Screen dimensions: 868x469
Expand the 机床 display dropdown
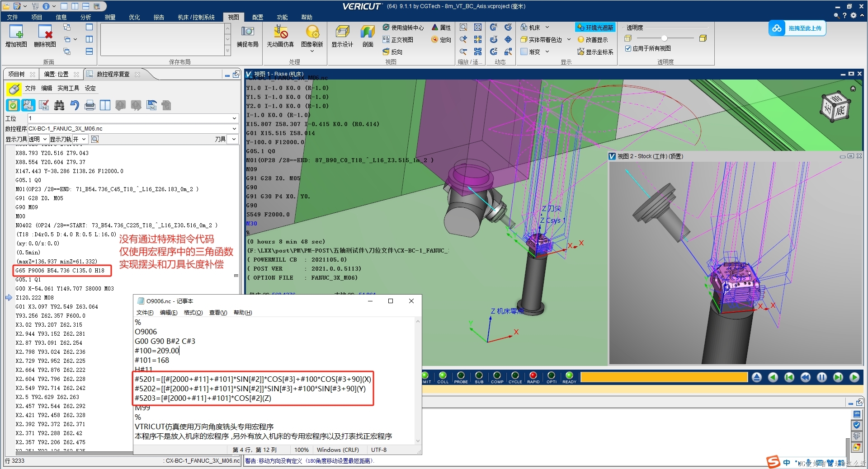point(547,28)
